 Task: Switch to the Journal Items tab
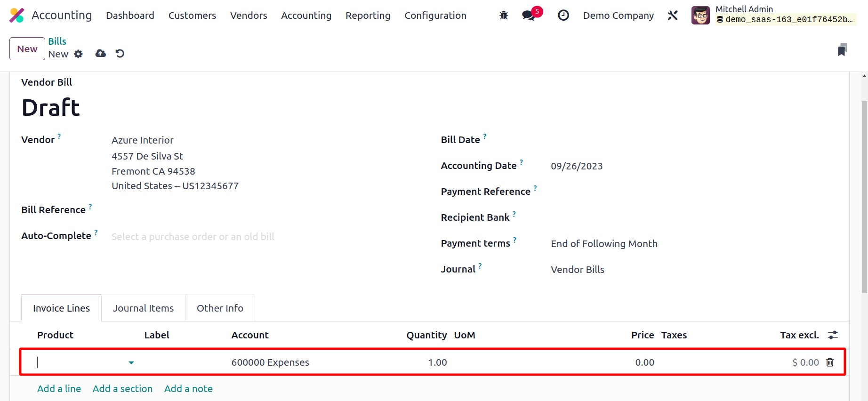pos(143,308)
